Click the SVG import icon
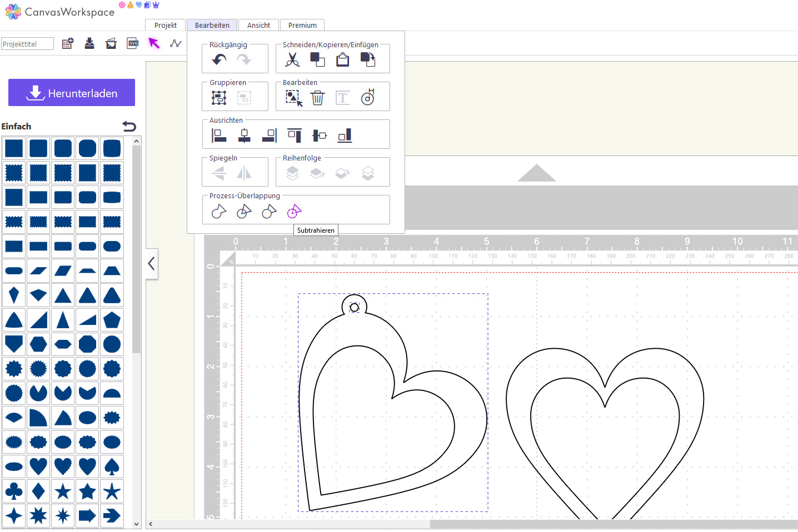This screenshot has height=532, width=798. click(x=133, y=43)
